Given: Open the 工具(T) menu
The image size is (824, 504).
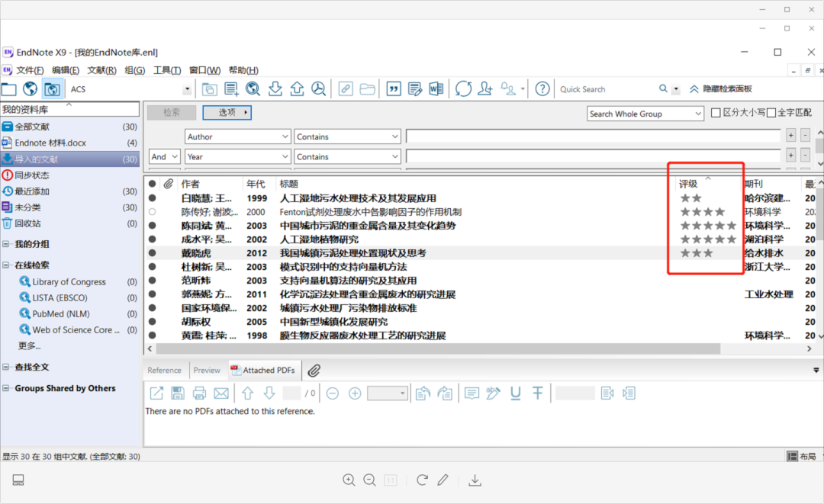Looking at the screenshot, I should pyautogui.click(x=167, y=70).
